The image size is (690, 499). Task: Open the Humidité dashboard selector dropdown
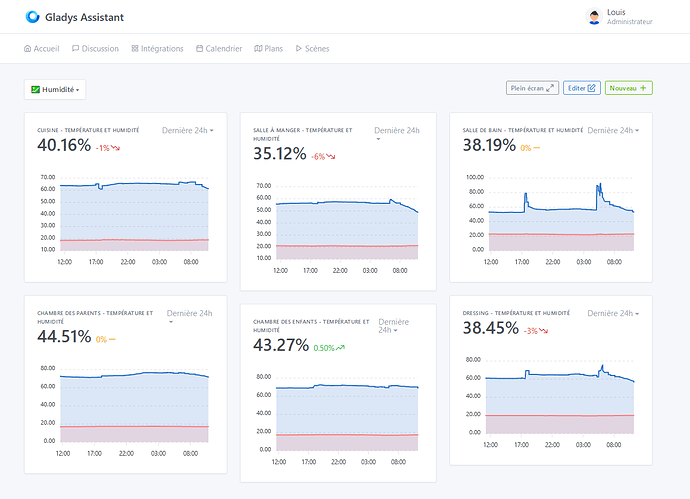pos(55,89)
